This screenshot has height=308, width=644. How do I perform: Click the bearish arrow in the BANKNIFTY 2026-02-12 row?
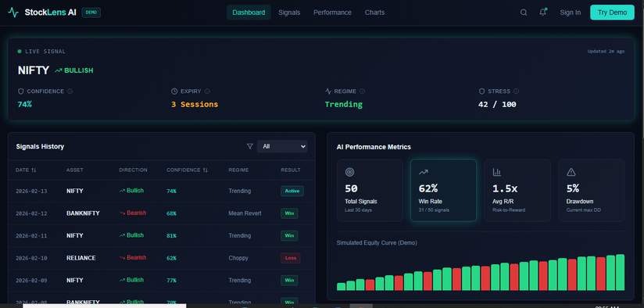point(122,213)
